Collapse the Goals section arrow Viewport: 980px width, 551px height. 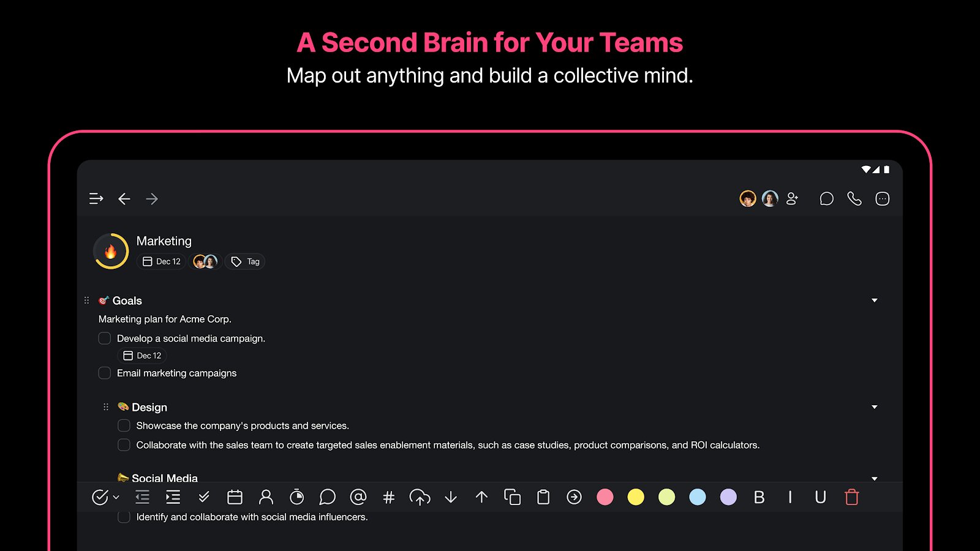[x=875, y=301]
